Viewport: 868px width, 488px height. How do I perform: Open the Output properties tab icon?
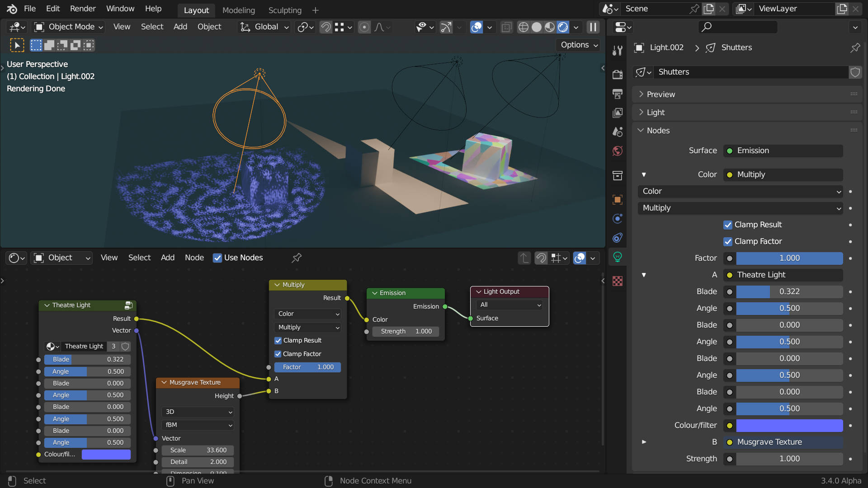click(x=618, y=94)
